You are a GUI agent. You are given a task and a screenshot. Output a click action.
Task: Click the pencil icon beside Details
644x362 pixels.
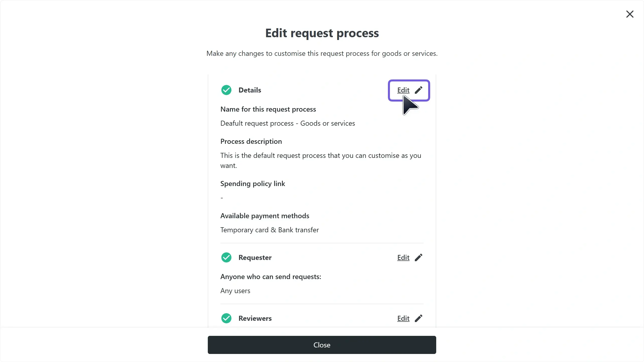click(419, 90)
